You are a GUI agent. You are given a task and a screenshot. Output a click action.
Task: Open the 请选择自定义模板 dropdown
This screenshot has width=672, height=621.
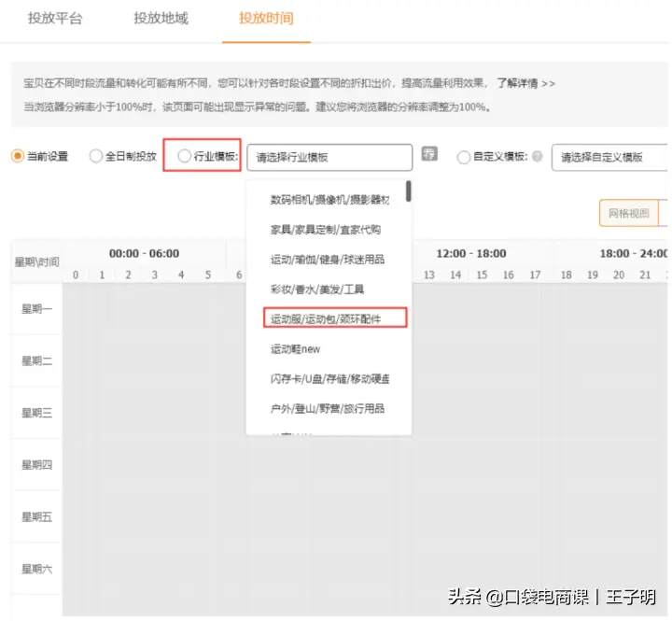point(609,158)
